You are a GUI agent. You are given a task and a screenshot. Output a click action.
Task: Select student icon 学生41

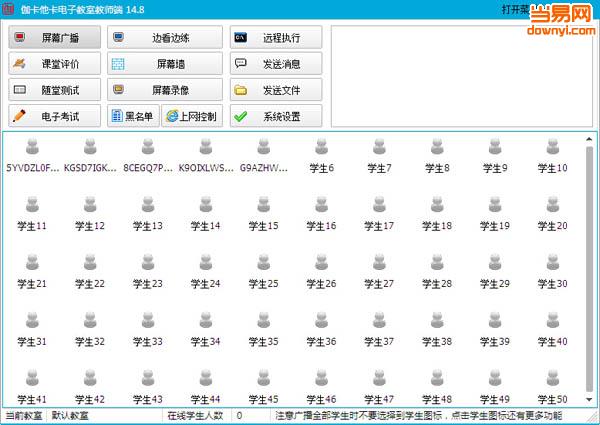tap(32, 378)
